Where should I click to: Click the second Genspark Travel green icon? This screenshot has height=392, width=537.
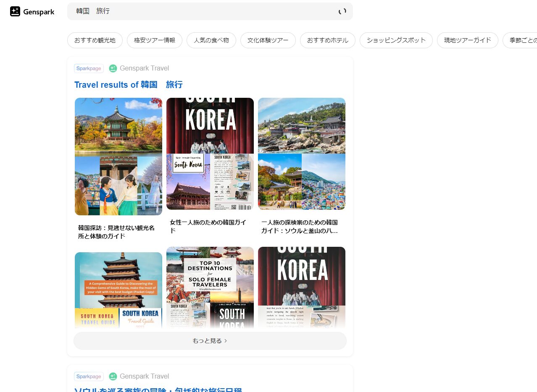[x=113, y=376]
